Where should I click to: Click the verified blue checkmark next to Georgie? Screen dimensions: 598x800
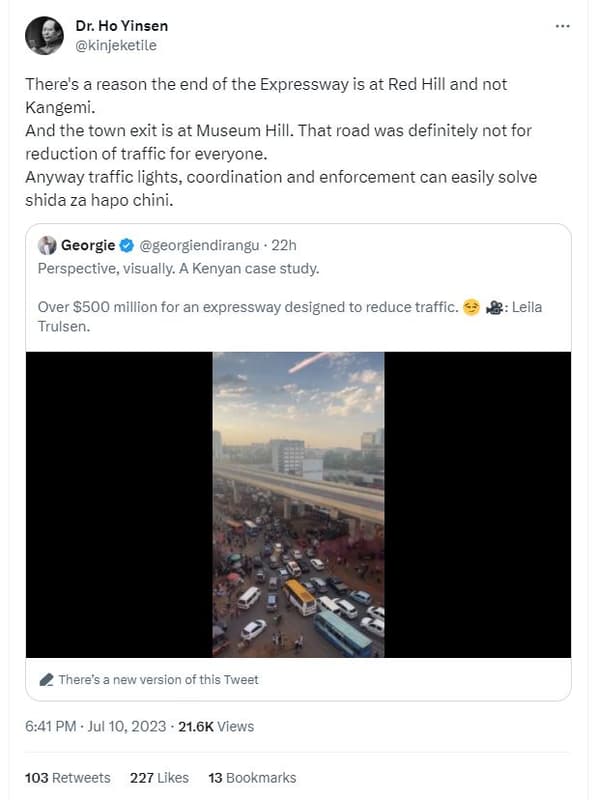click(x=125, y=242)
